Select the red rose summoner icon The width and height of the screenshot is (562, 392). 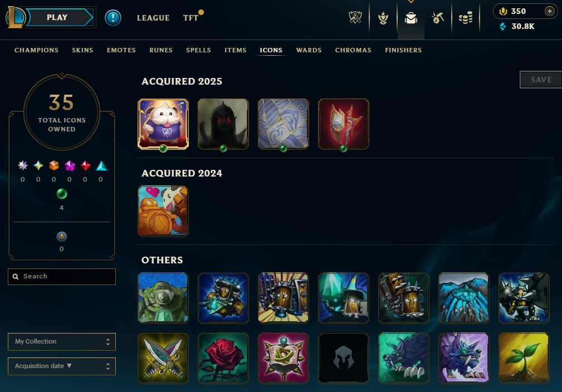tap(223, 358)
